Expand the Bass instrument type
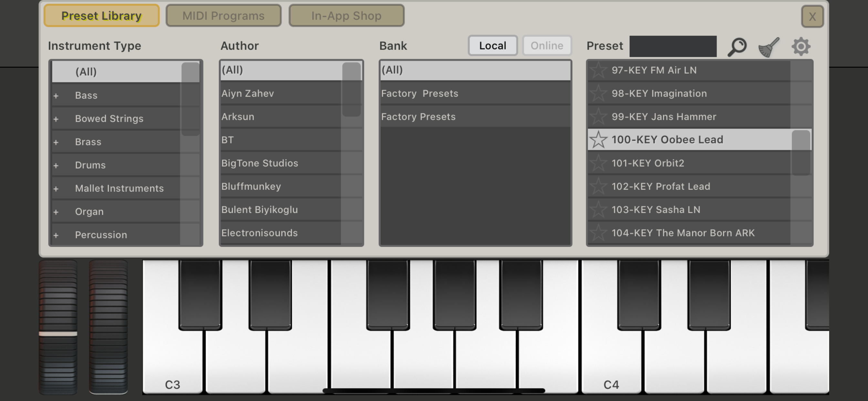Viewport: 868px width, 401px height. [x=56, y=96]
